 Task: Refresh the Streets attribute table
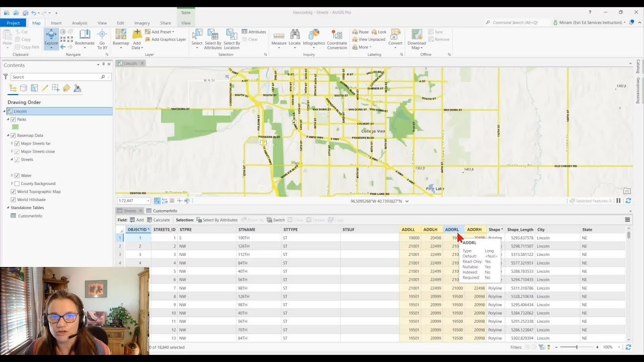[x=628, y=347]
